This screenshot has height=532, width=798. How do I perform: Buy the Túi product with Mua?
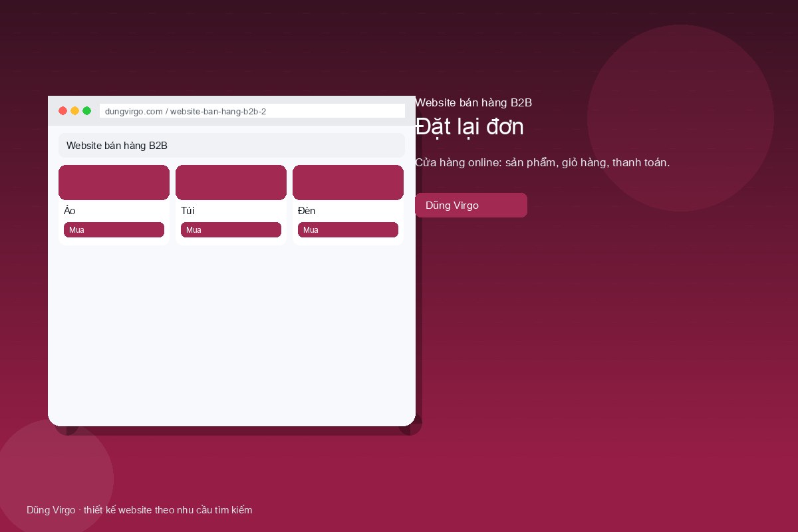(231, 230)
